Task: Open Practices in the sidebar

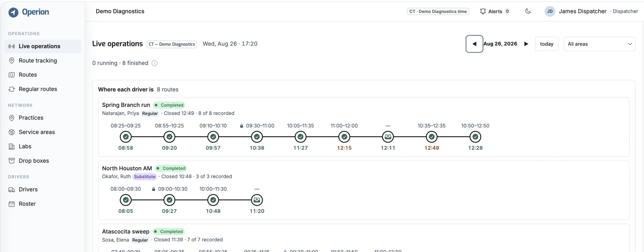Action: (43, 118)
